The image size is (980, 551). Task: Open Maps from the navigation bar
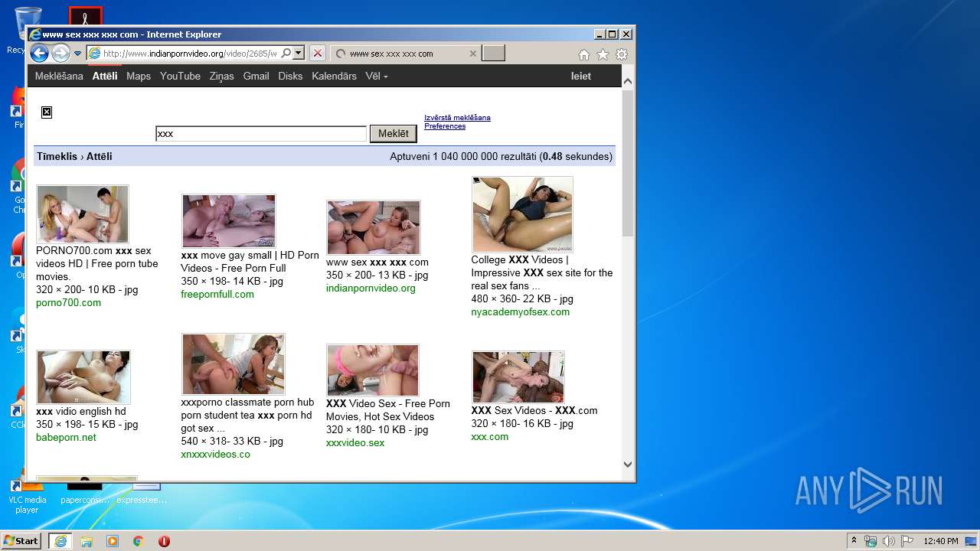(x=139, y=76)
